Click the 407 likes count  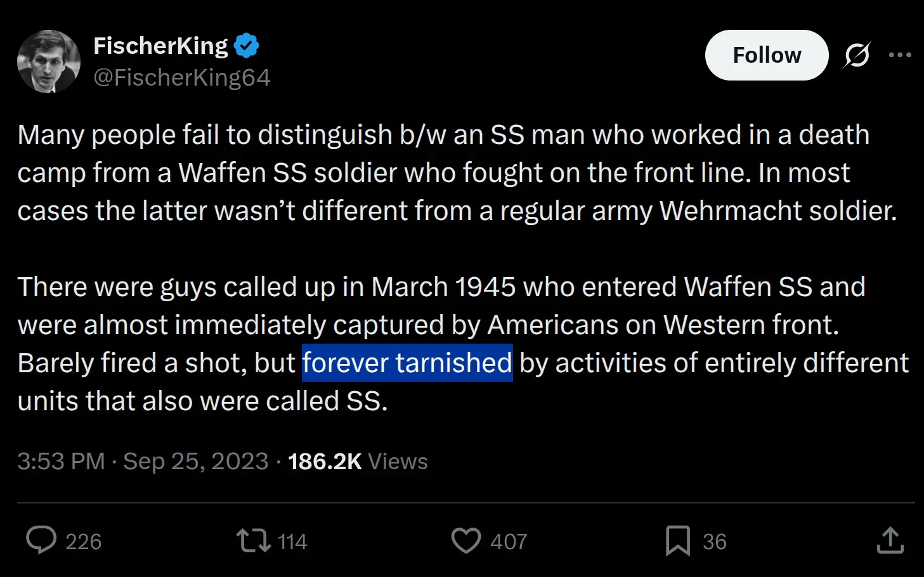tap(509, 541)
